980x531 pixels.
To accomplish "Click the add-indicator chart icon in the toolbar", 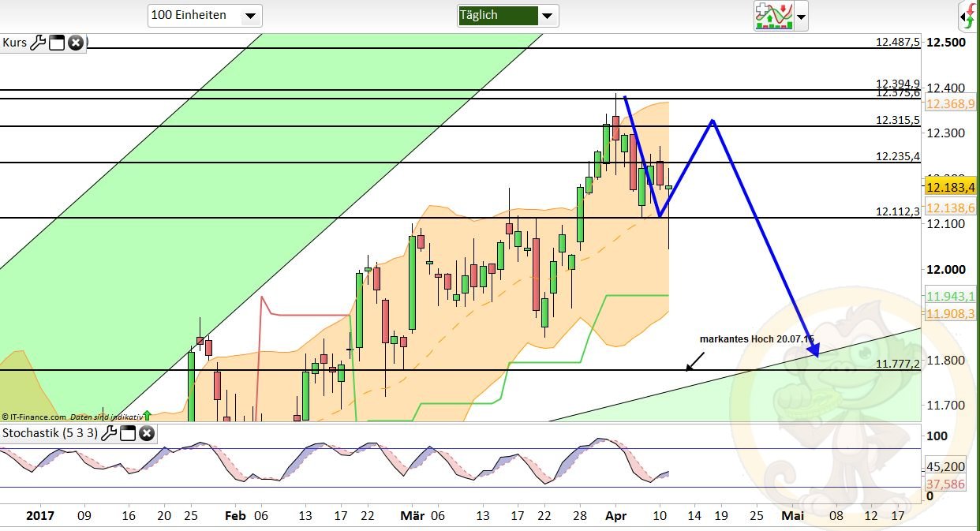I will tap(776, 16).
